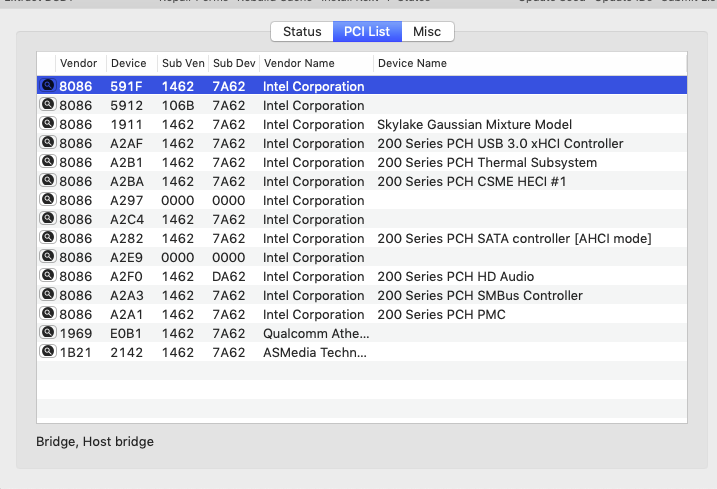Click magnifier icon for ASMedia row
This screenshot has width=717, height=489.
(48, 351)
